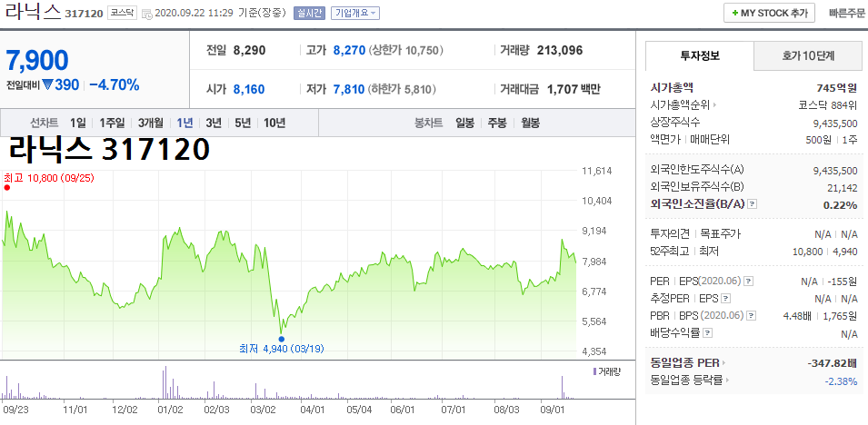Click 라닉스 stock name heading at top

(32, 12)
